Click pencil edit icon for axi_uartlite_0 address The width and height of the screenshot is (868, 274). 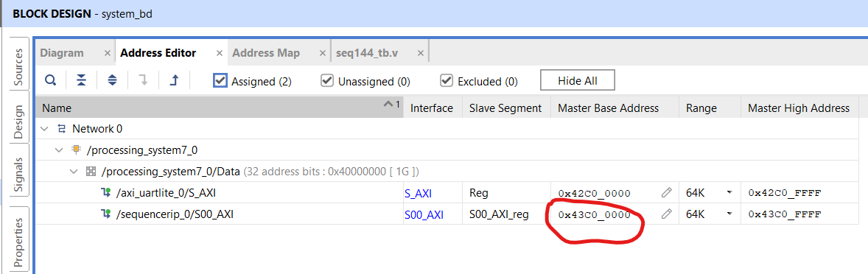(x=667, y=193)
